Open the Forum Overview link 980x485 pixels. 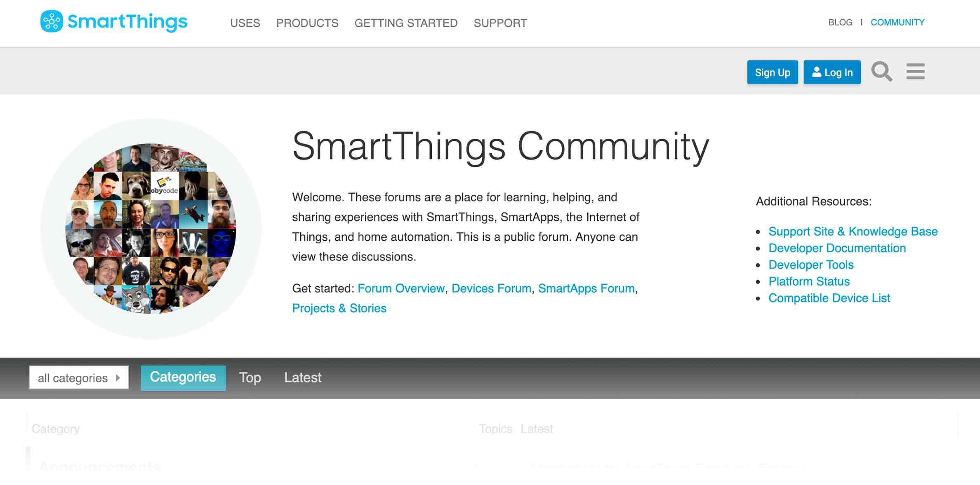(x=401, y=288)
